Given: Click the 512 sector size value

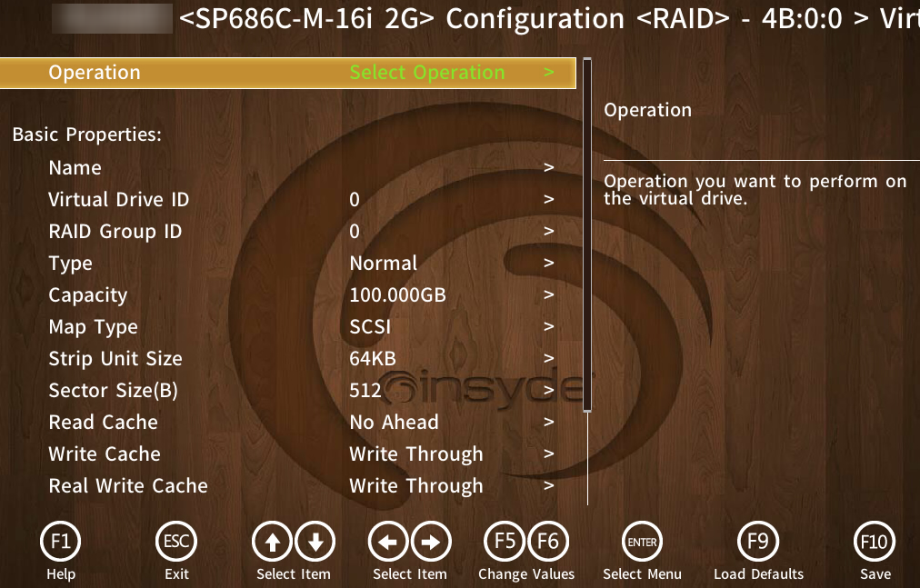Looking at the screenshot, I should [x=365, y=390].
